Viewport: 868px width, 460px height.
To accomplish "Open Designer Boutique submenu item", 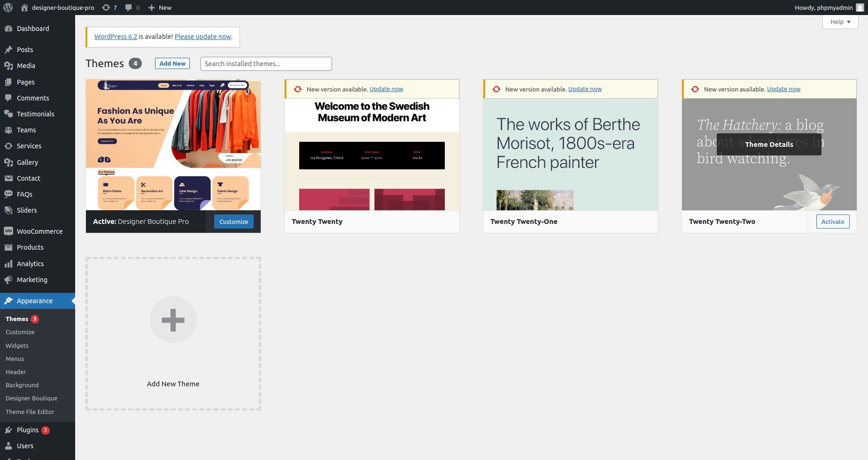I will [31, 398].
